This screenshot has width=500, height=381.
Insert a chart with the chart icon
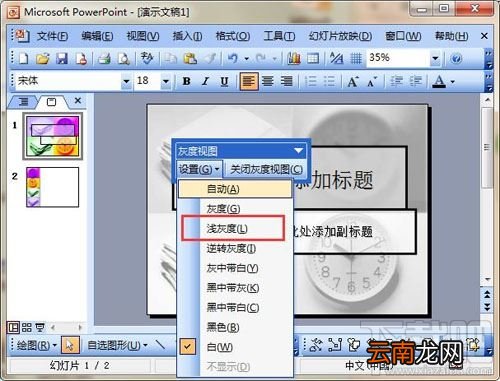tap(294, 59)
